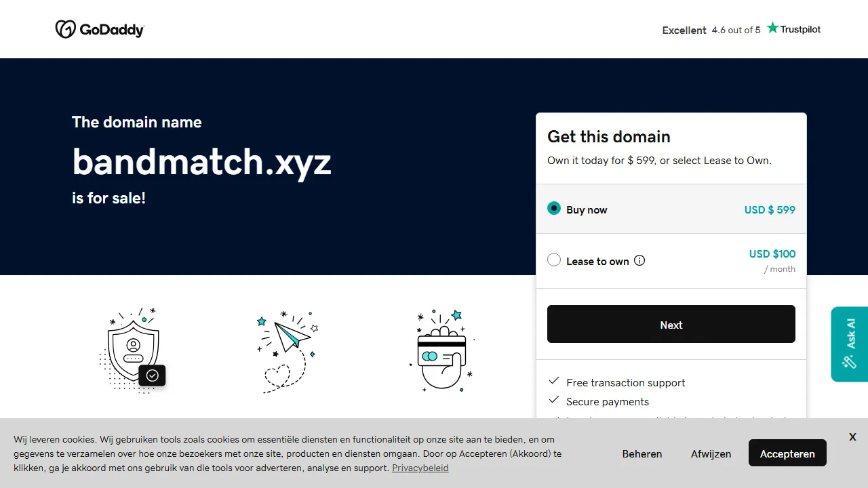Image resolution: width=868 pixels, height=488 pixels.
Task: Select the Lease to own option
Action: click(554, 260)
